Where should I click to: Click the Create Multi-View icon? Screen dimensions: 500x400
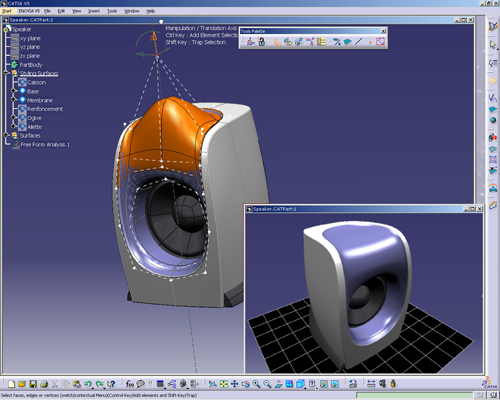(x=289, y=384)
